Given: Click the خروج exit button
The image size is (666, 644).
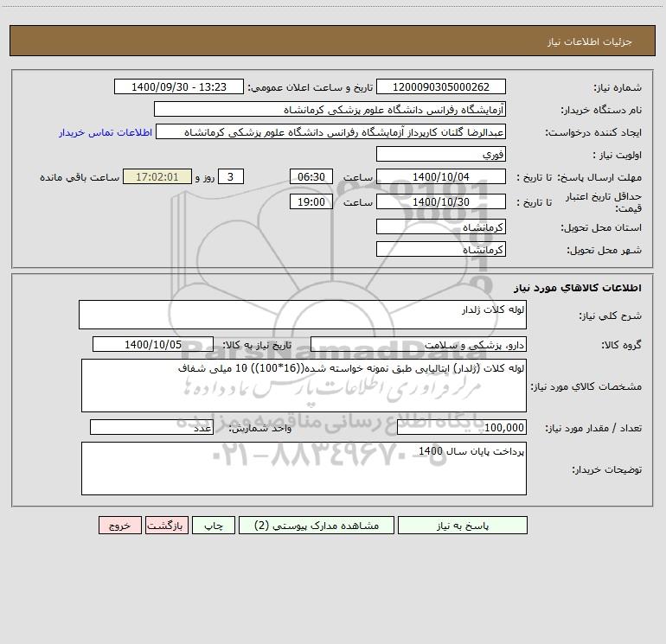Looking at the screenshot, I should point(119,526).
